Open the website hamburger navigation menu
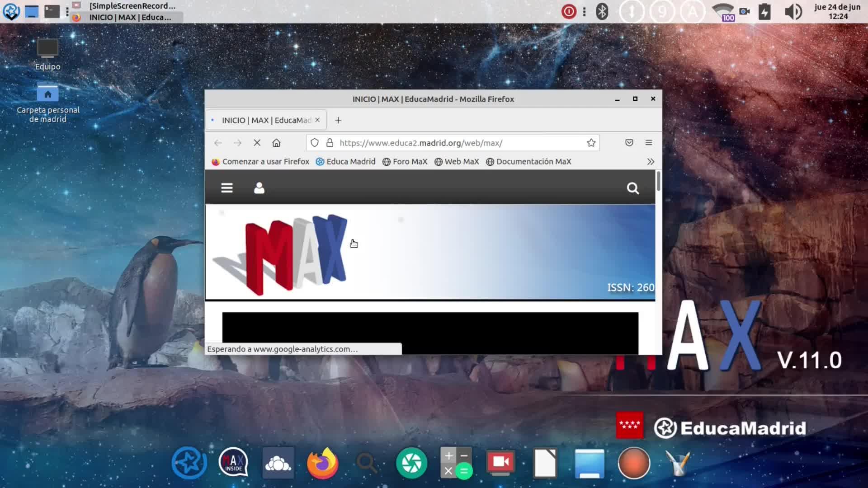 coord(227,188)
